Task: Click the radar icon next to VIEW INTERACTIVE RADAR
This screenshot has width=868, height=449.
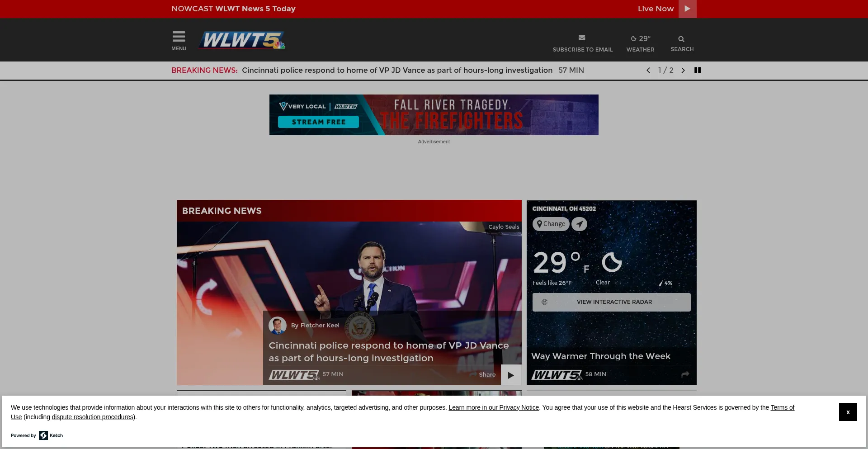Action: [545, 302]
